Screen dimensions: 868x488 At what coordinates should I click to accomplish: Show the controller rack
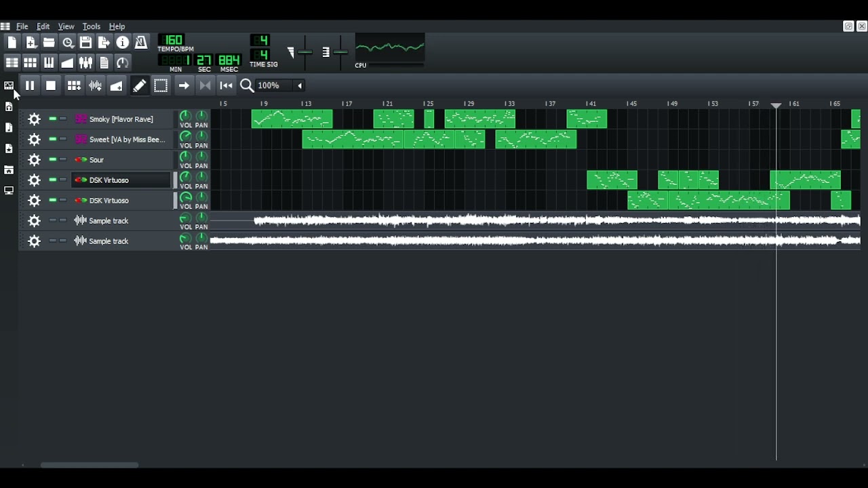[x=123, y=62]
